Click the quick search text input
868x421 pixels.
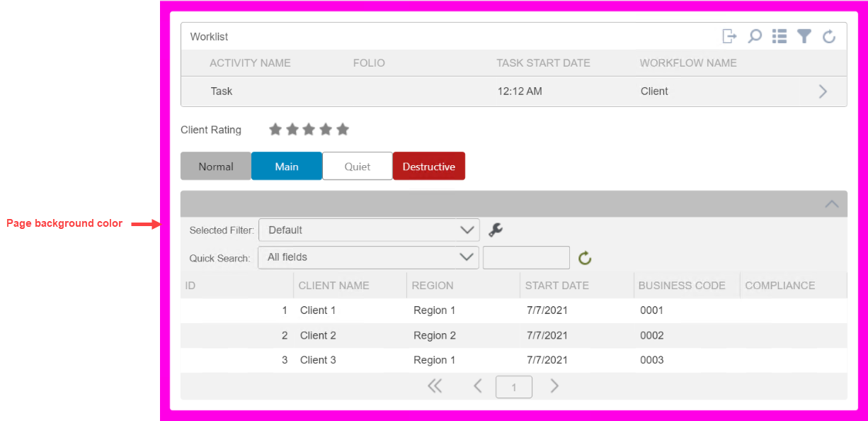click(526, 257)
